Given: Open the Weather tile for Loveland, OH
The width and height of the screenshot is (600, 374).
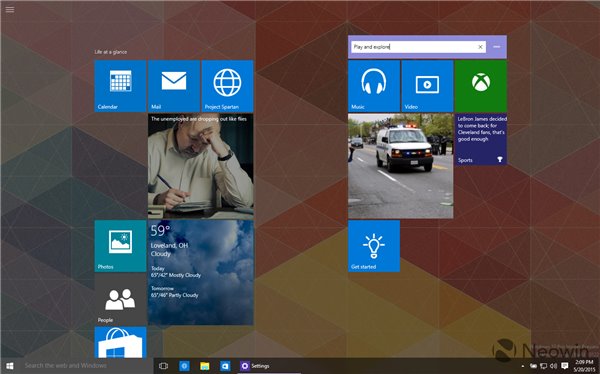Looking at the screenshot, I should pyautogui.click(x=201, y=272).
